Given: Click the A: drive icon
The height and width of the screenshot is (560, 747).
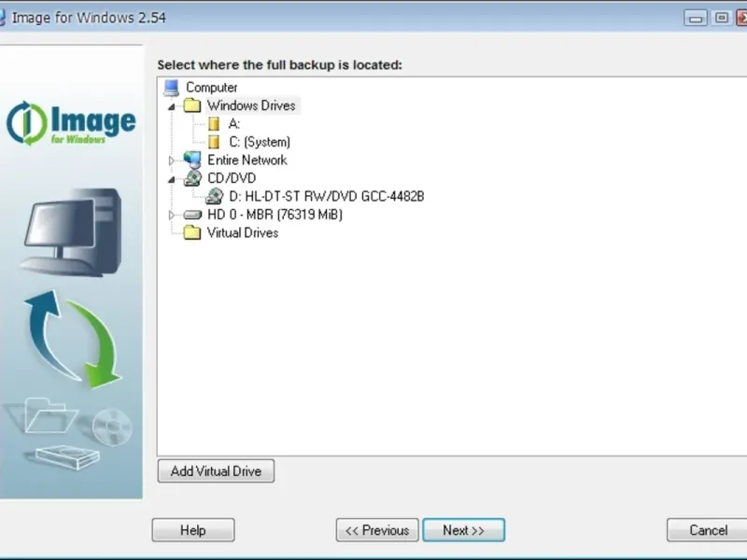Looking at the screenshot, I should [214, 124].
